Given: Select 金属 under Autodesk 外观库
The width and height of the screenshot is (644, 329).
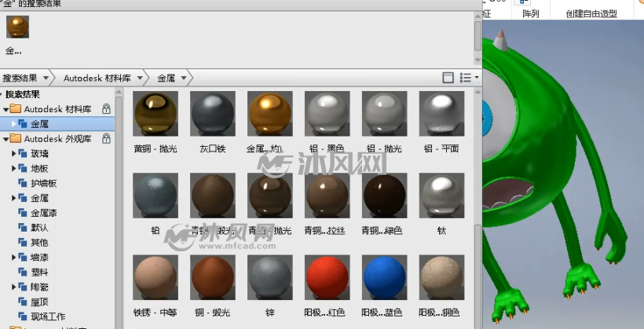Looking at the screenshot, I should click(x=40, y=198).
